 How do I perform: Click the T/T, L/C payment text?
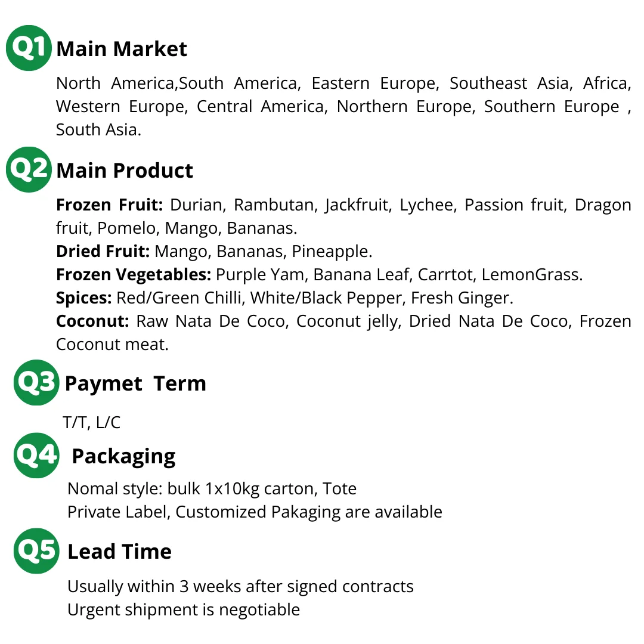click(92, 423)
